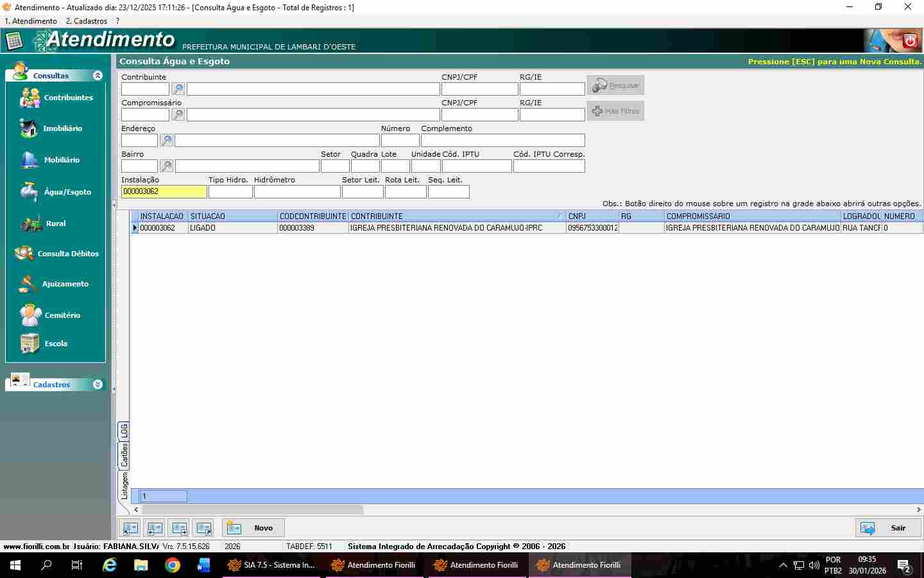
Task: Open the 1. Atendimento menu
Action: click(31, 21)
